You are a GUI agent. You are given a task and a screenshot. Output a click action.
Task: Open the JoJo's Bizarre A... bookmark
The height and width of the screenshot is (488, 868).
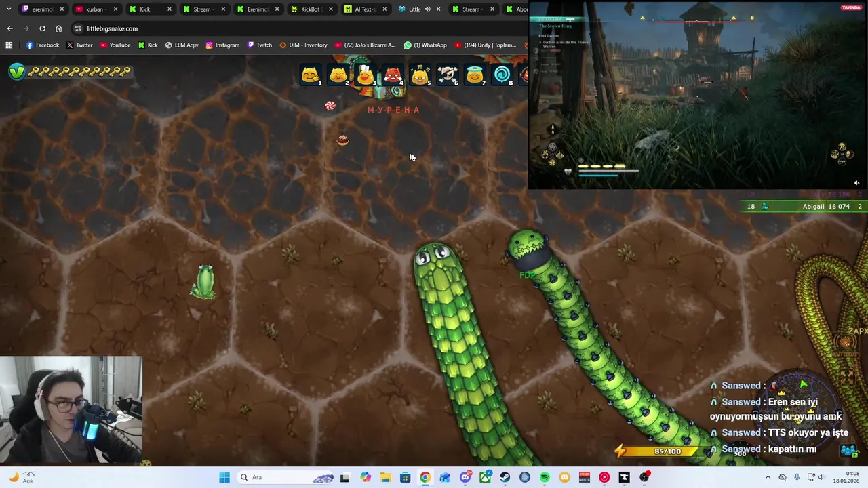pyautogui.click(x=365, y=45)
